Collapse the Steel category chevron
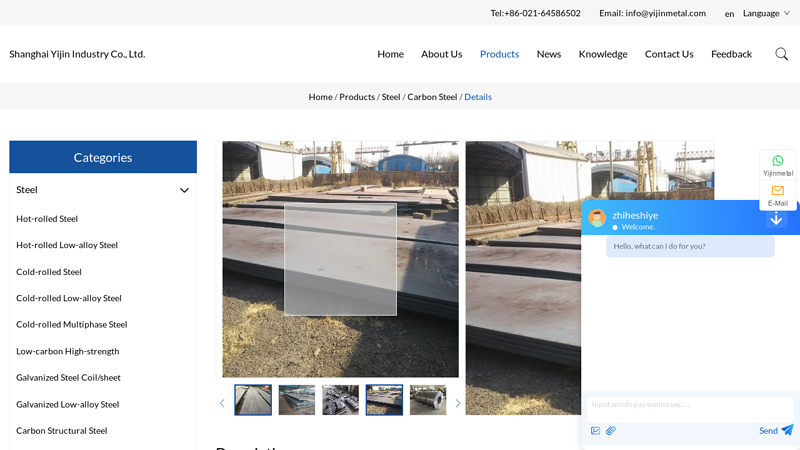 click(x=184, y=190)
